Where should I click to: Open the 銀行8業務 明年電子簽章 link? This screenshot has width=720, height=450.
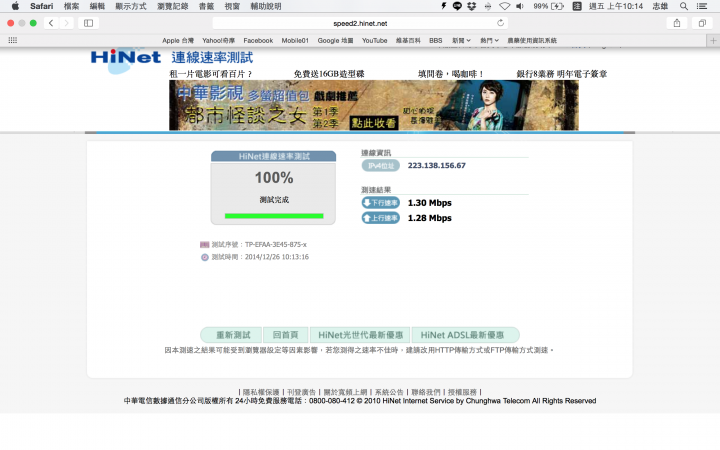click(x=562, y=73)
